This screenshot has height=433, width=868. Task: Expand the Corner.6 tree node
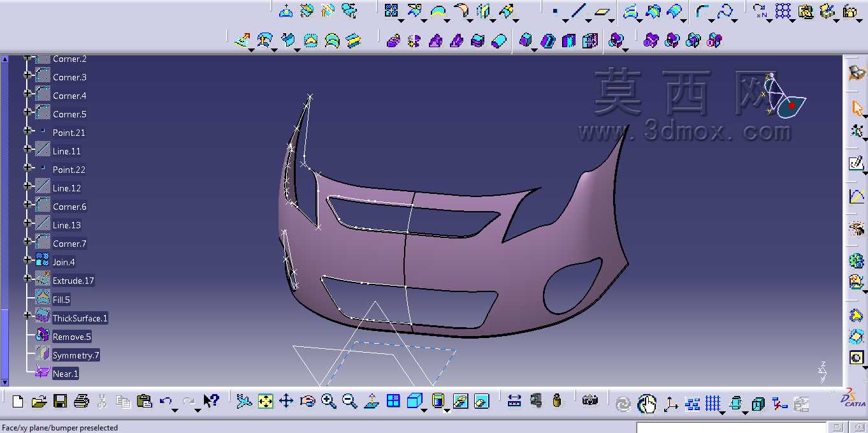click(27, 204)
